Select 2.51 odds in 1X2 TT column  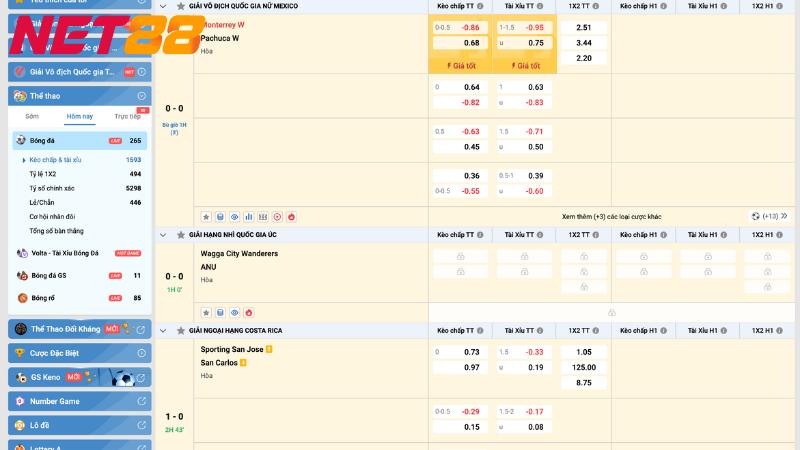click(x=584, y=27)
